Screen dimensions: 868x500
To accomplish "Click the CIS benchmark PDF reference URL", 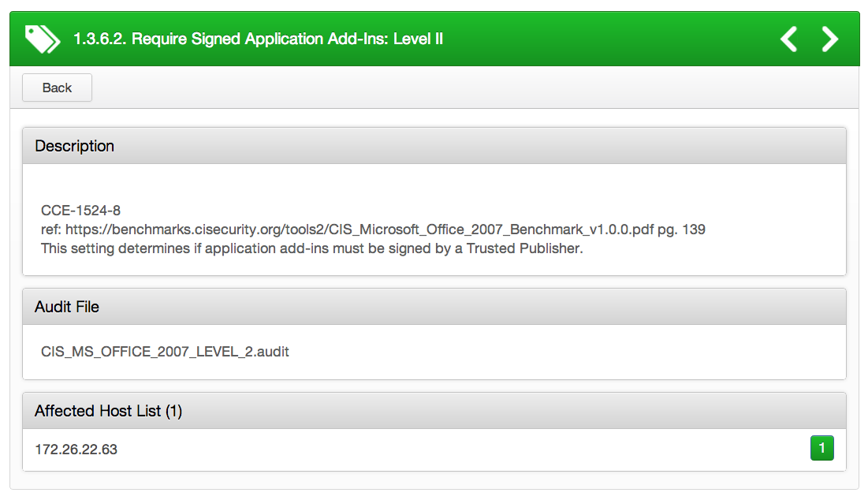I will click(359, 229).
